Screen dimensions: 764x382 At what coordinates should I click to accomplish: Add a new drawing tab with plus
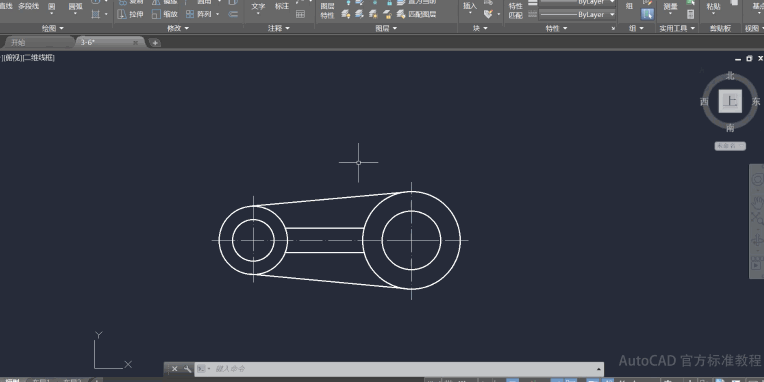pos(154,43)
